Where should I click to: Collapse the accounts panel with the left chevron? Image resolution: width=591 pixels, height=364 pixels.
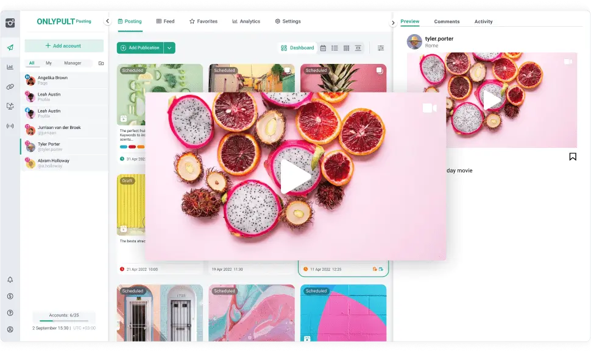point(107,20)
